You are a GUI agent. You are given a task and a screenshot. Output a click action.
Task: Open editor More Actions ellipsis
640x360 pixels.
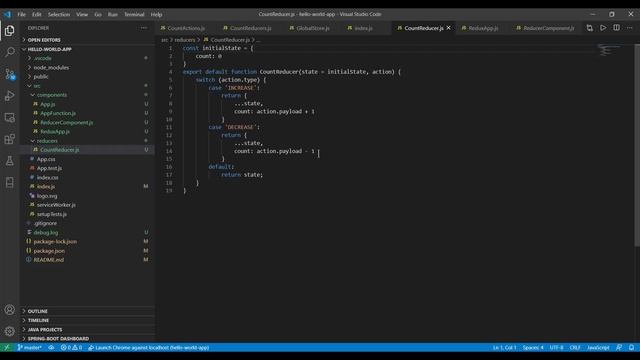coord(630,28)
